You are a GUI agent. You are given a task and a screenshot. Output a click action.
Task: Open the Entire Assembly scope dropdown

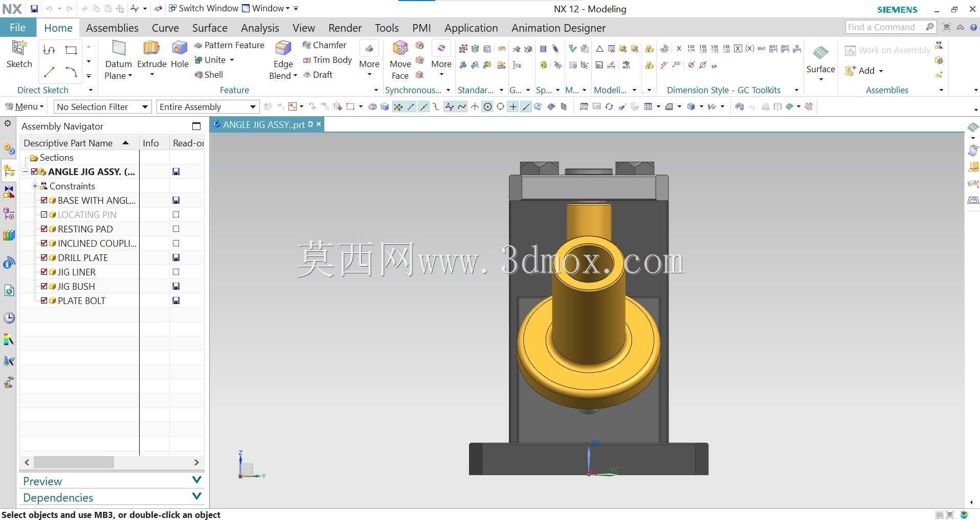[x=208, y=106]
